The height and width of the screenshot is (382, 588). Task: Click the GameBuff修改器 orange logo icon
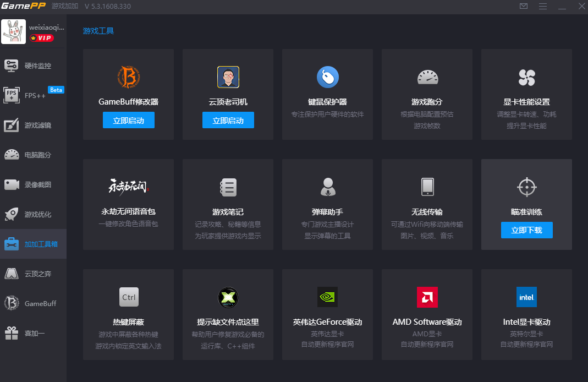click(128, 77)
